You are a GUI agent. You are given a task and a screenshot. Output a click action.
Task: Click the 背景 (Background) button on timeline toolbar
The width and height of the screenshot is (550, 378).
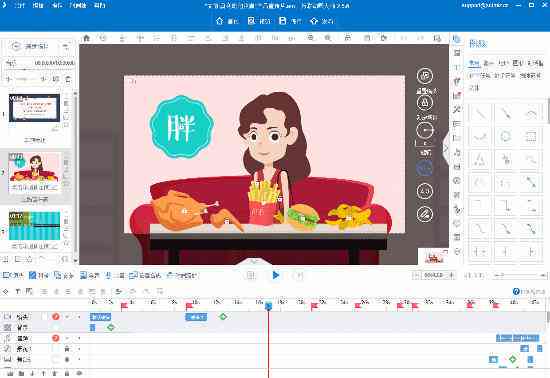39,276
